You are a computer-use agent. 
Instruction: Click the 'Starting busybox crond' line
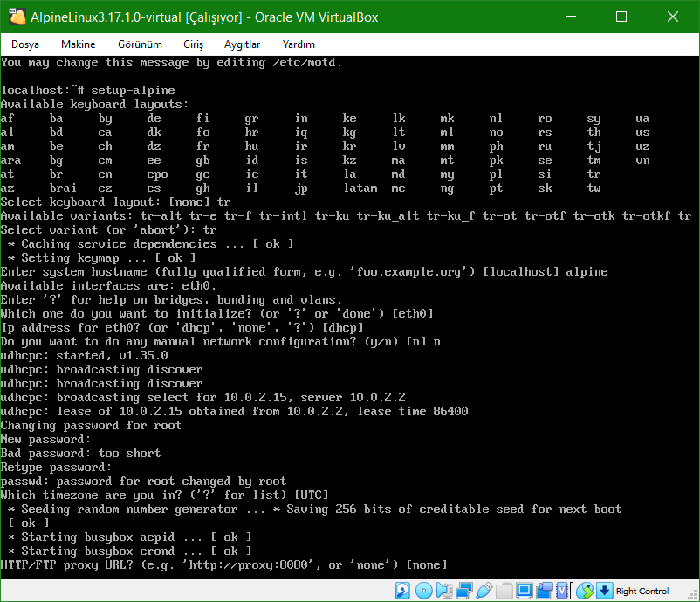130,551
